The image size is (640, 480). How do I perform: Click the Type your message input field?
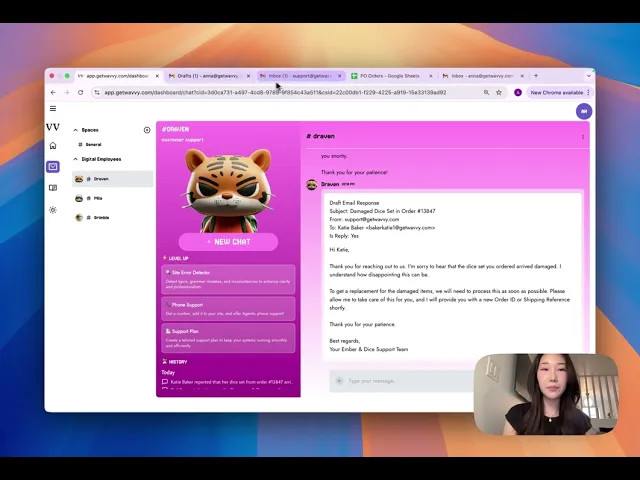(x=402, y=381)
